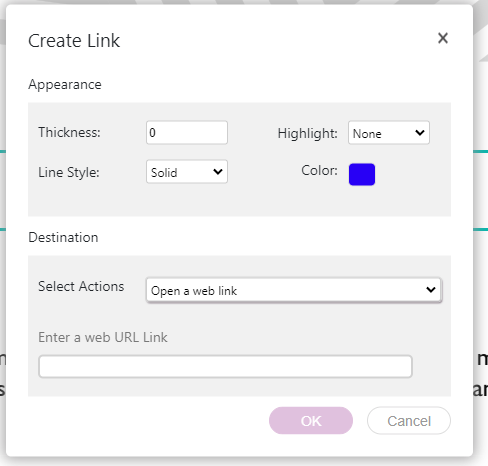Viewport: 488px width, 466px height.
Task: Click the Destination section heading
Action: (x=63, y=237)
